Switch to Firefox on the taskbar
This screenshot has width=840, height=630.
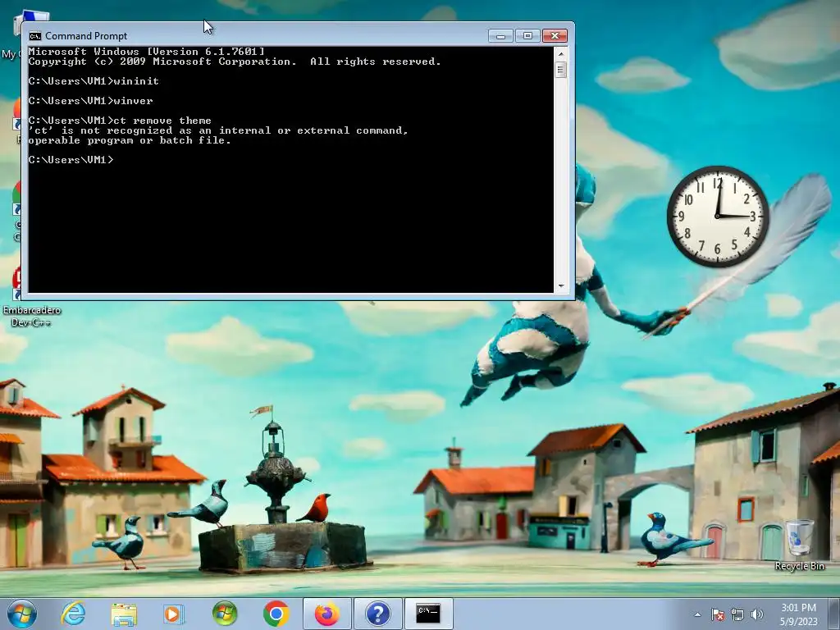(x=326, y=614)
